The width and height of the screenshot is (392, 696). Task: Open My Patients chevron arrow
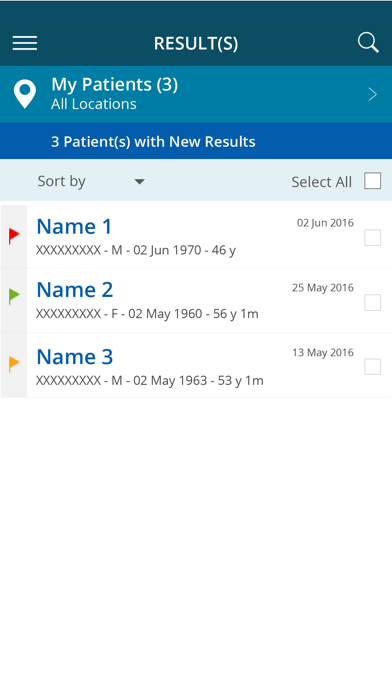point(373,94)
